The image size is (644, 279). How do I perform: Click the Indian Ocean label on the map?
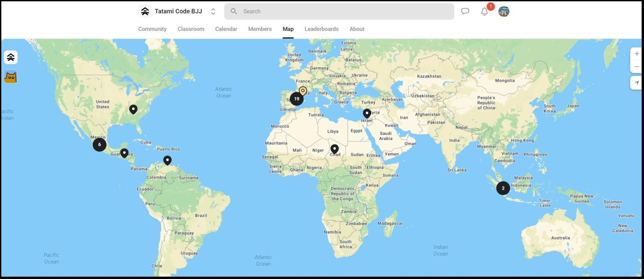[441, 250]
